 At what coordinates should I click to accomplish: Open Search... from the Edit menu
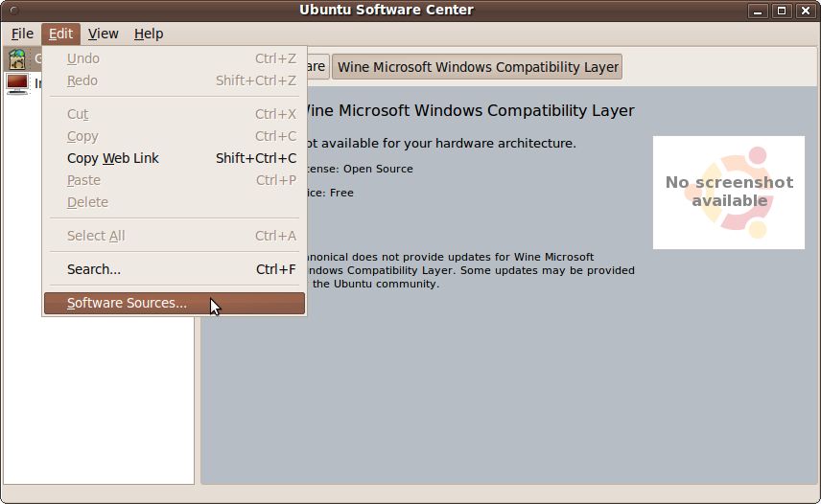pos(175,269)
